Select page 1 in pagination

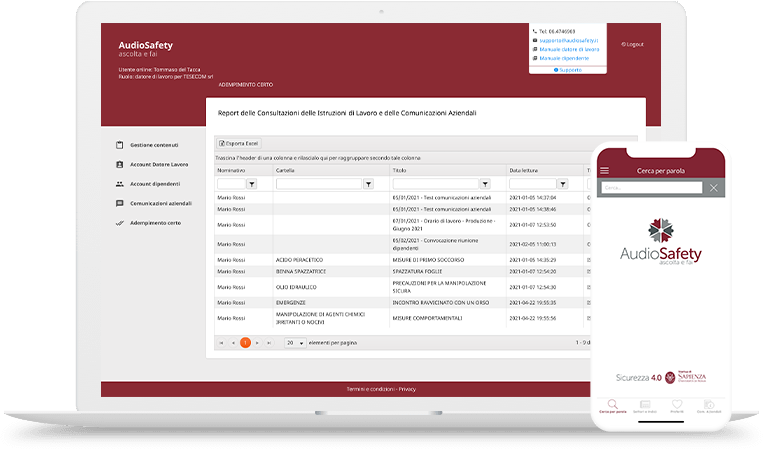click(x=245, y=343)
